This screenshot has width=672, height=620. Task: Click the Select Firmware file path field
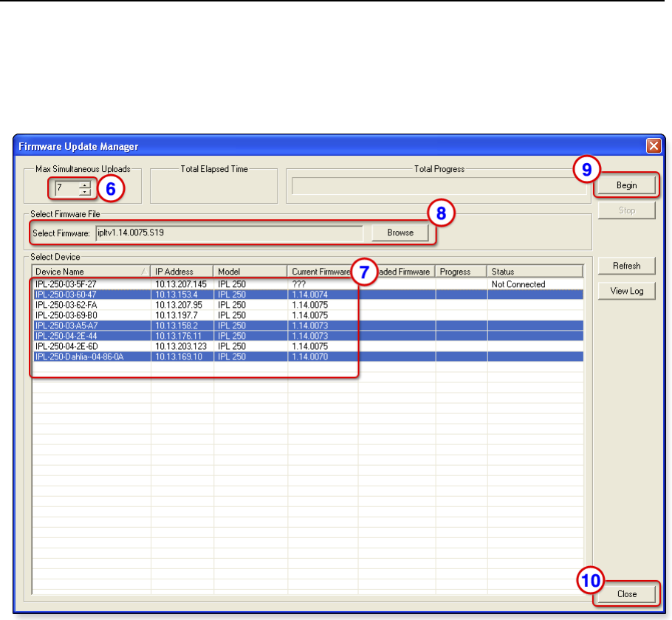click(229, 233)
